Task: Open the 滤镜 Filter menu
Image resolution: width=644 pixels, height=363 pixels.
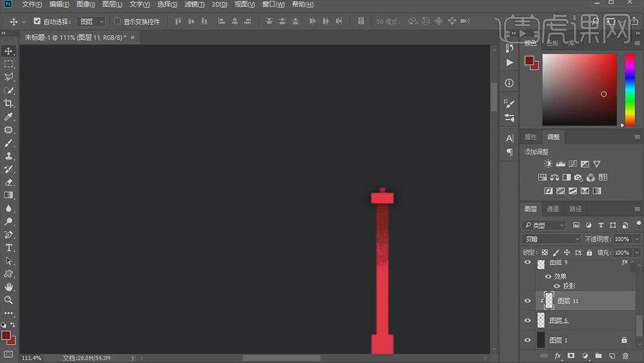Action: point(195,5)
